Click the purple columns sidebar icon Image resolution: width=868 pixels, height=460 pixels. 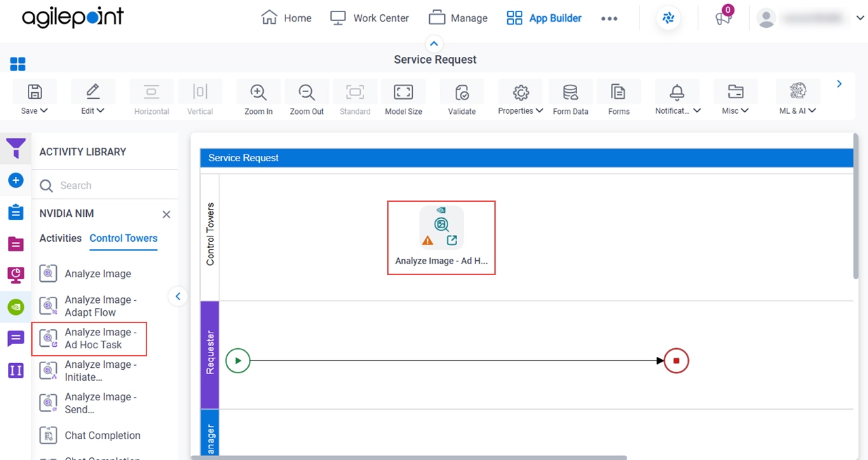tap(16, 371)
